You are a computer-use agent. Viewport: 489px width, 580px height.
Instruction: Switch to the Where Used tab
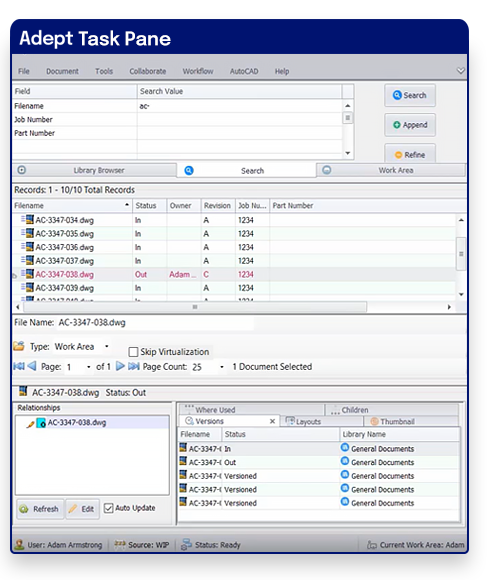[x=252, y=409]
